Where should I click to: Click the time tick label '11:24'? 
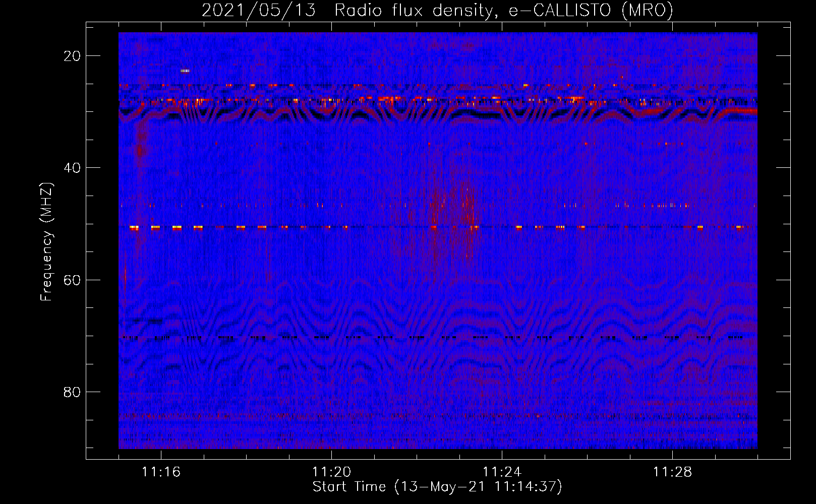(x=502, y=472)
